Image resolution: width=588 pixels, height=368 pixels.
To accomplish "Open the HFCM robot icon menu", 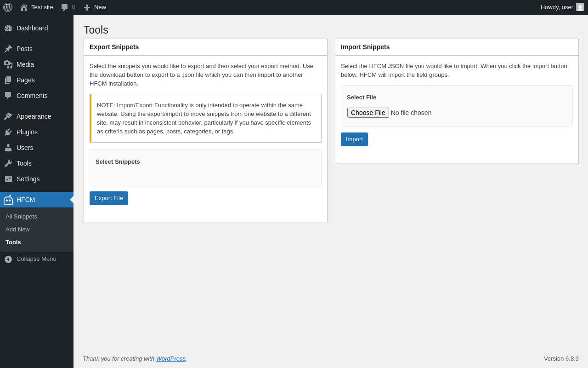I will tap(8, 200).
